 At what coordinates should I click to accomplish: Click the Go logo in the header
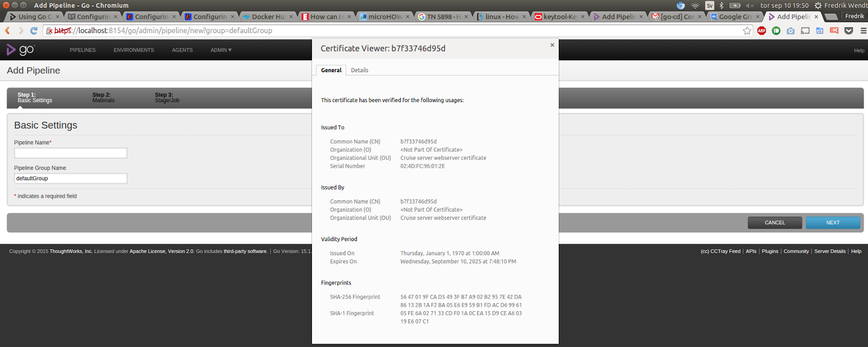point(20,50)
